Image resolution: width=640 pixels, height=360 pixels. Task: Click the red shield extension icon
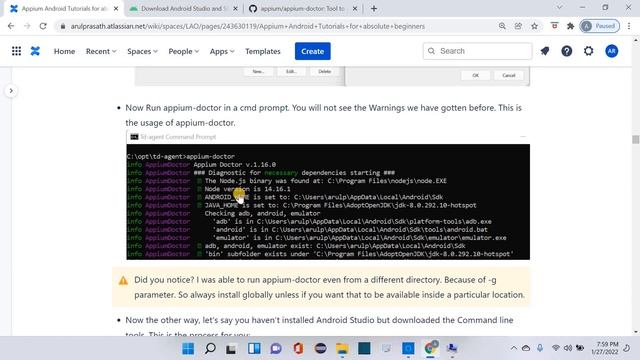coord(554,26)
